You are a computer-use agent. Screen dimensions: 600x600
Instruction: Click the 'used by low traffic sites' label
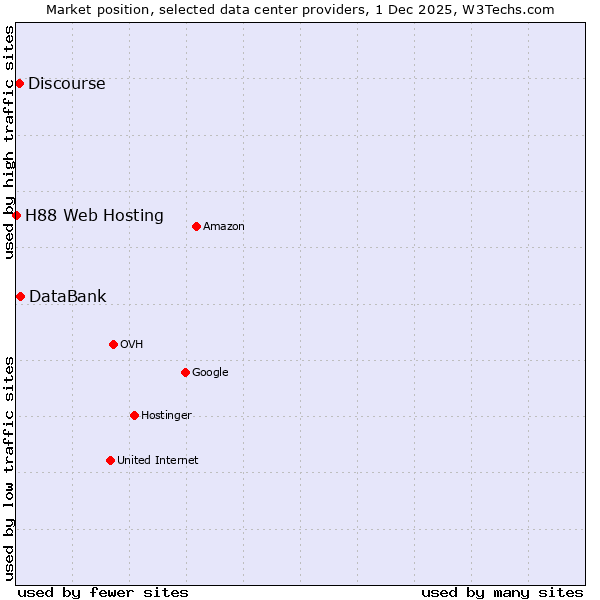pyautogui.click(x=8, y=469)
